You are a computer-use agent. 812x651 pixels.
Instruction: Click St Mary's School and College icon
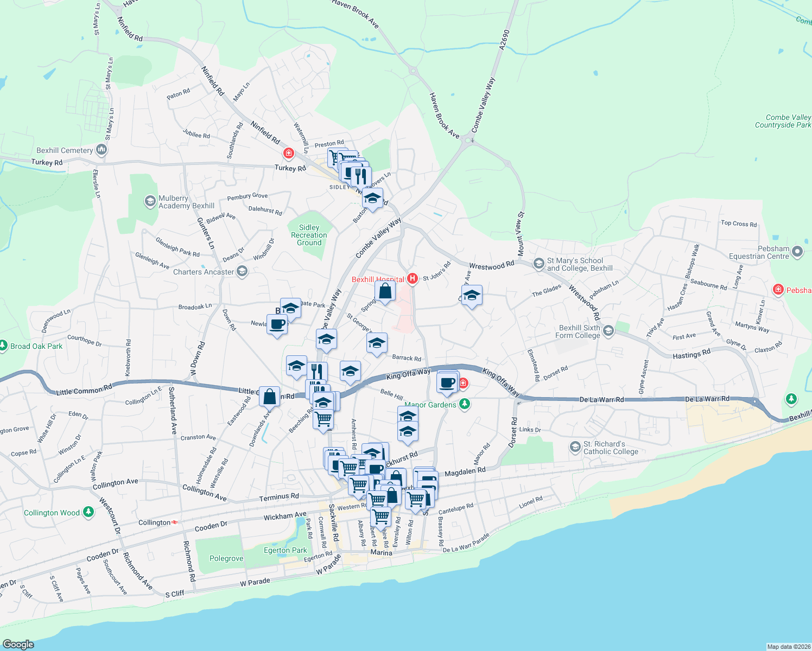tap(538, 264)
